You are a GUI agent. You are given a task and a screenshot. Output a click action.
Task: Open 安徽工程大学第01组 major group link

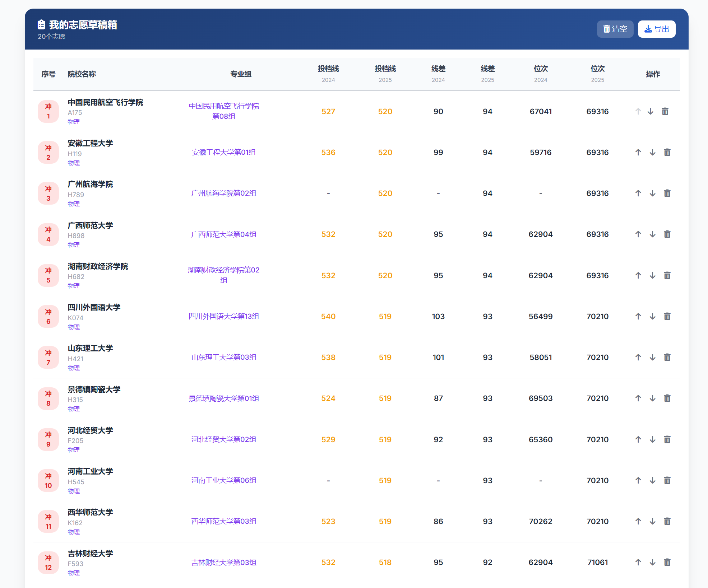coord(224,153)
